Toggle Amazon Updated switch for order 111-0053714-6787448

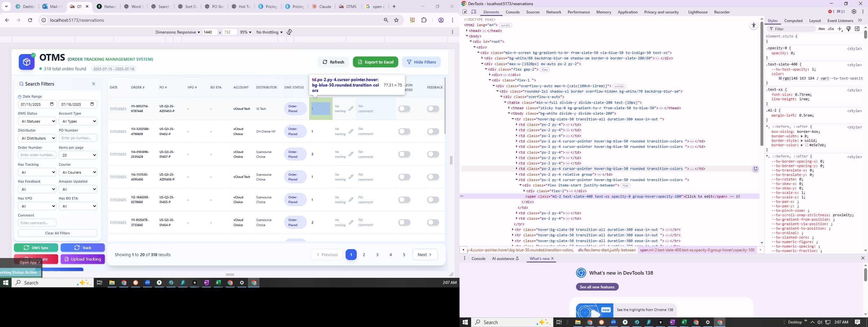pos(404,109)
